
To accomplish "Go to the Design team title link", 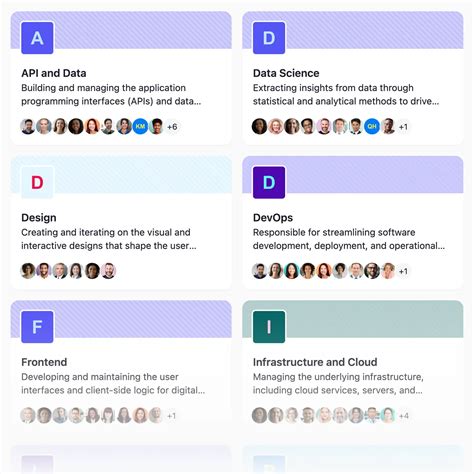I will click(39, 218).
